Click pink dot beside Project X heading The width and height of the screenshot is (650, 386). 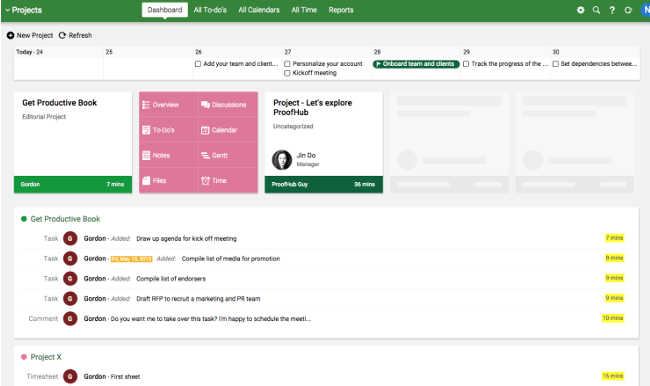click(x=24, y=357)
